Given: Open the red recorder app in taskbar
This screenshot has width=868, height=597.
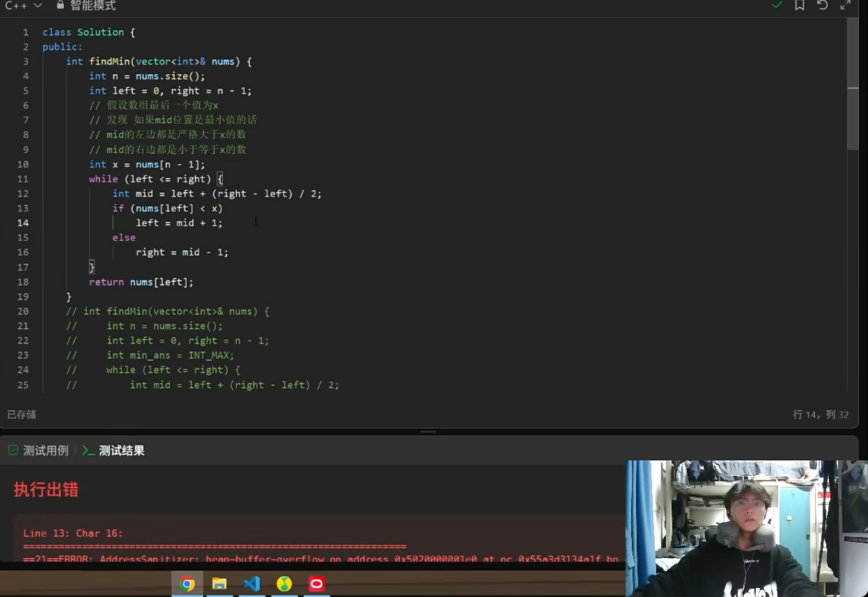Looking at the screenshot, I should click(317, 584).
